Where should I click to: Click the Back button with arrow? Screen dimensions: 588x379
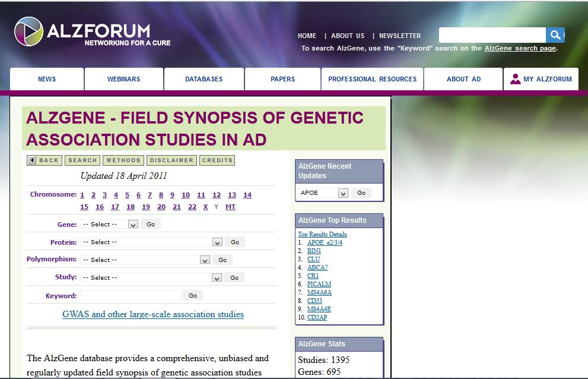coord(45,160)
